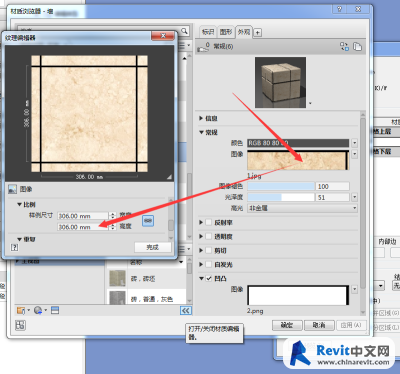
Task: Click the image icon in texture editor
Action: point(12,189)
